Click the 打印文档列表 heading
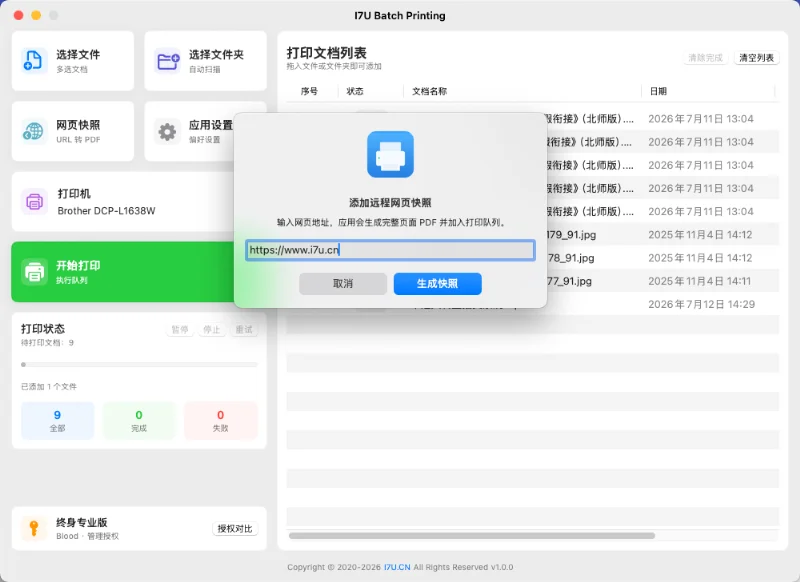Screen dimensions: 800x582 click(327, 53)
